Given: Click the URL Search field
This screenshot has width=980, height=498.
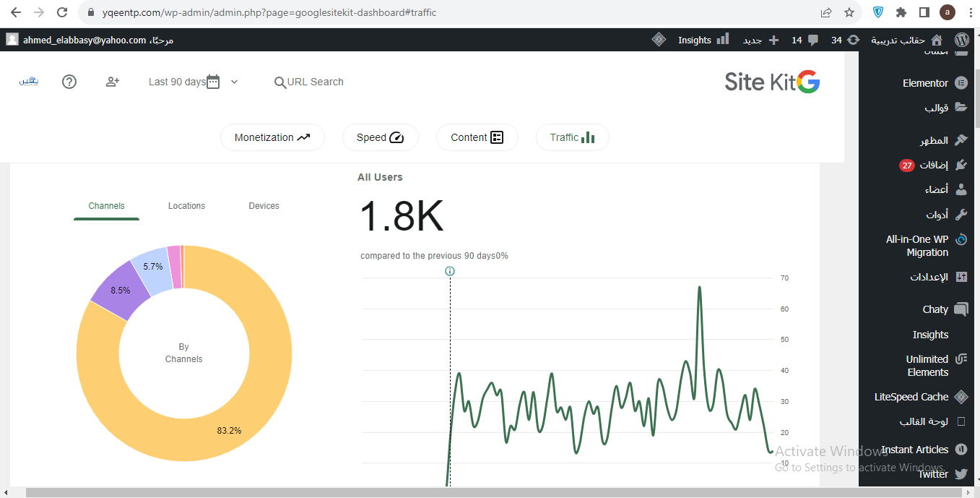Looking at the screenshot, I should click(x=309, y=82).
